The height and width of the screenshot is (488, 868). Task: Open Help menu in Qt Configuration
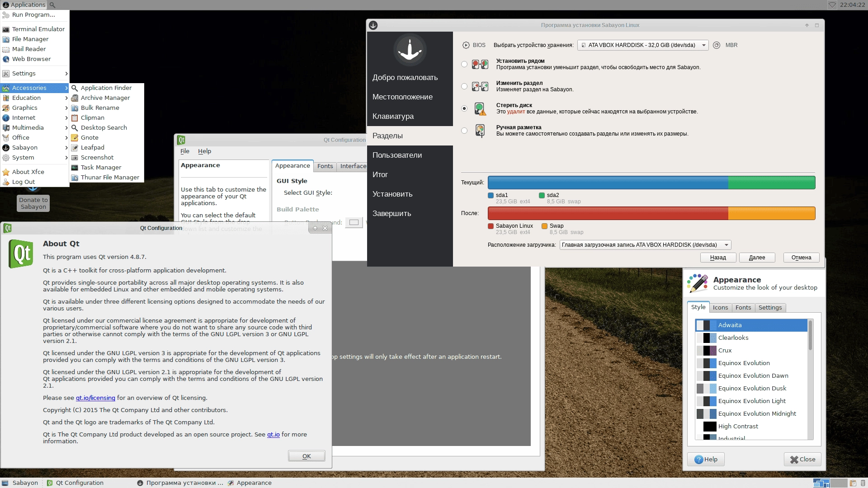pyautogui.click(x=204, y=151)
